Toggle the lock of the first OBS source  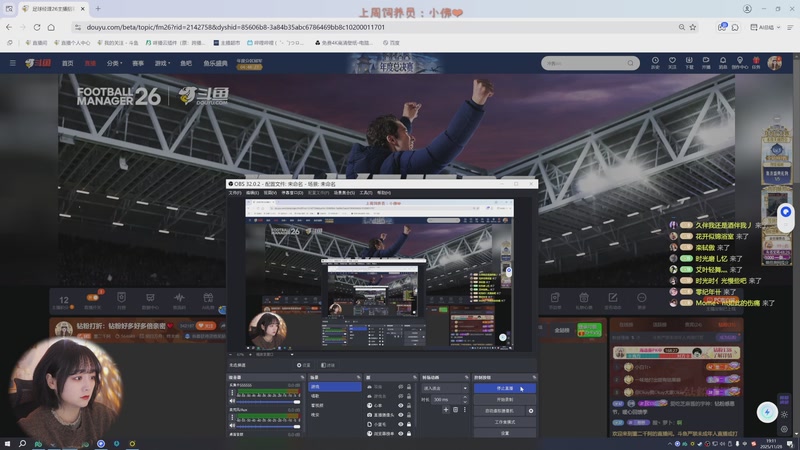tap(409, 387)
